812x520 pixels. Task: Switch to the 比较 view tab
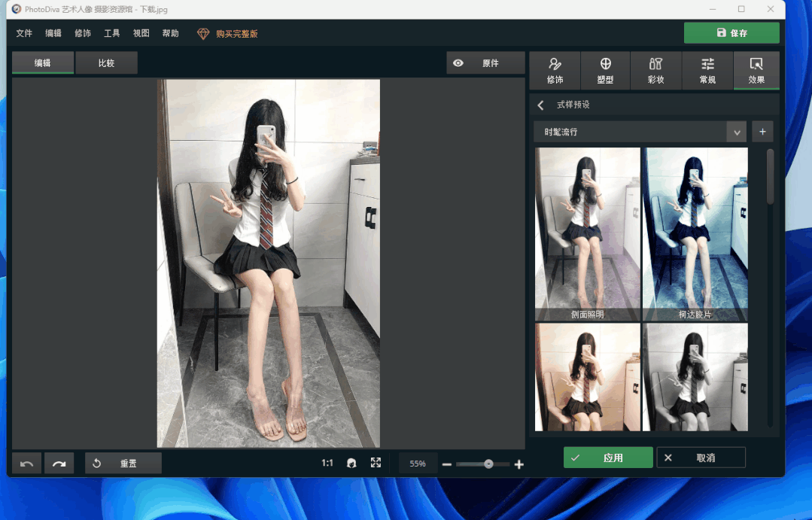(x=106, y=62)
